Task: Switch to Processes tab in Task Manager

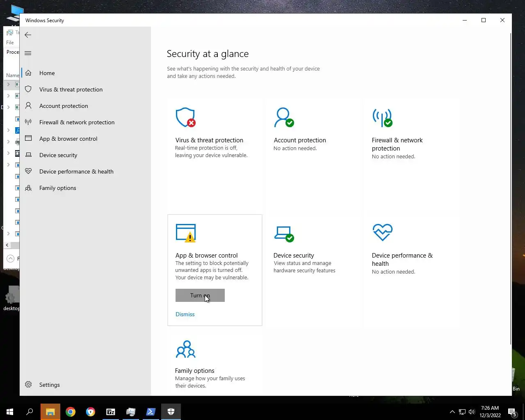Action: click(12, 52)
